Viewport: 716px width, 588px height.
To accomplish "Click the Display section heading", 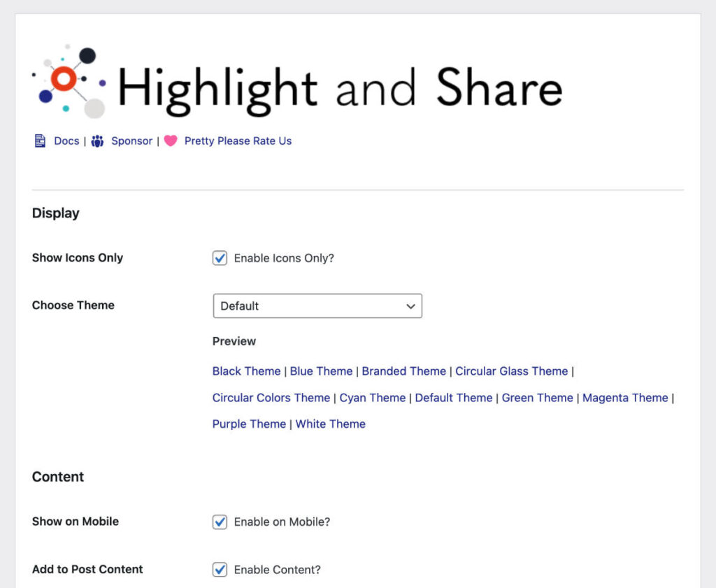I will (x=56, y=213).
